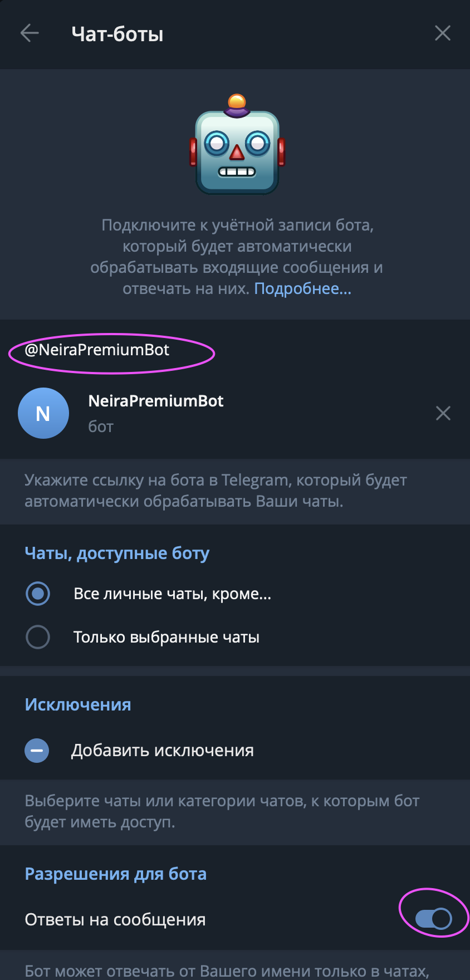Image resolution: width=470 pixels, height=980 pixels.
Task: Click the round N bot avatar
Action: pos(43,413)
